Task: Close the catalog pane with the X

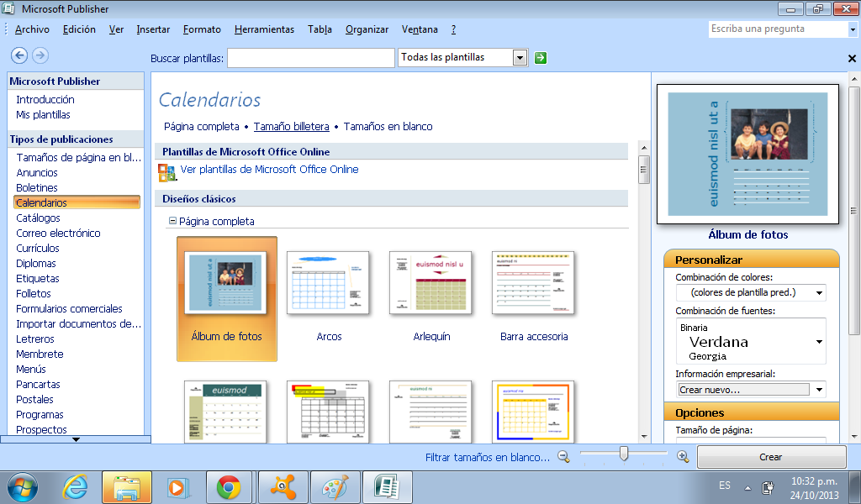Action: click(x=852, y=58)
